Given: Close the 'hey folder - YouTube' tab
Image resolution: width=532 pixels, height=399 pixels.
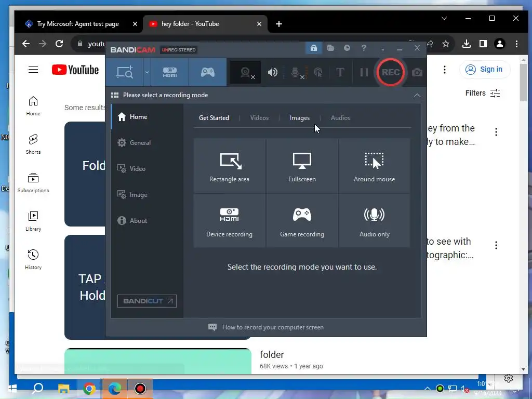Looking at the screenshot, I should [259, 24].
